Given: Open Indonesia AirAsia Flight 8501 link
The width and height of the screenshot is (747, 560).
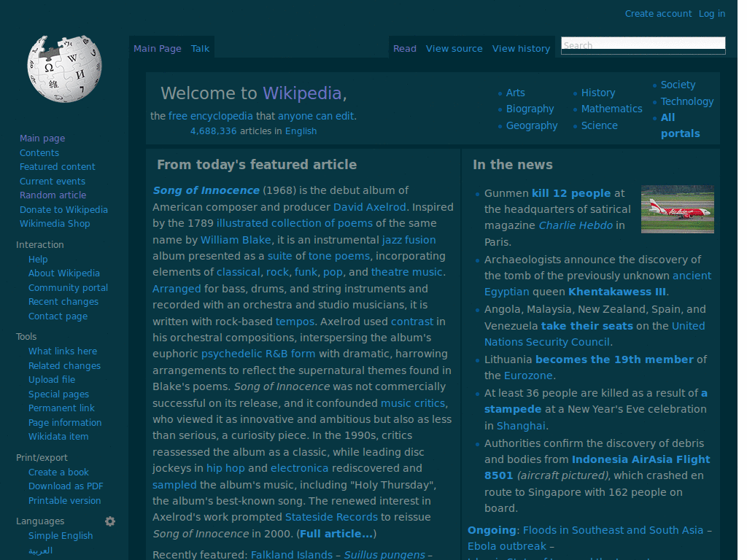Looking at the screenshot, I should pyautogui.click(x=597, y=467).
